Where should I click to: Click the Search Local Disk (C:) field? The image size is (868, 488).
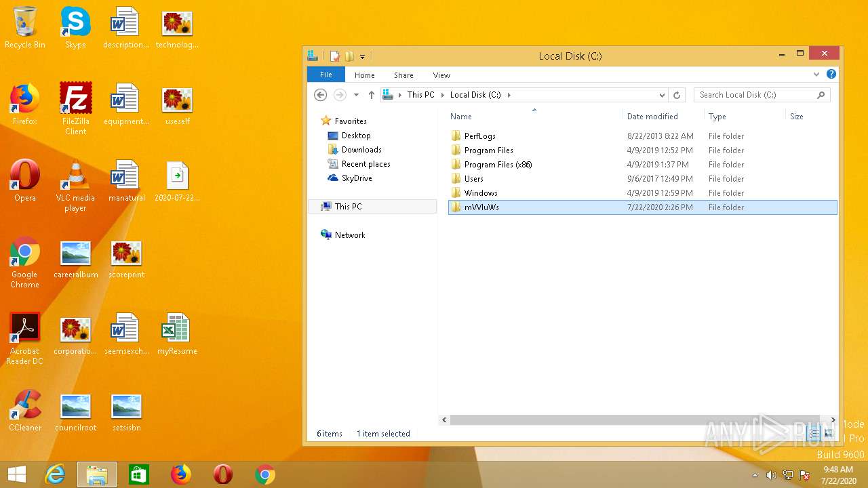coord(755,95)
